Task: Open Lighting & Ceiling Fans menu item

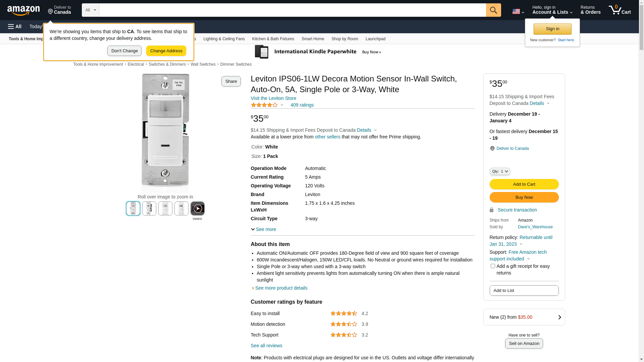Action: [224, 39]
